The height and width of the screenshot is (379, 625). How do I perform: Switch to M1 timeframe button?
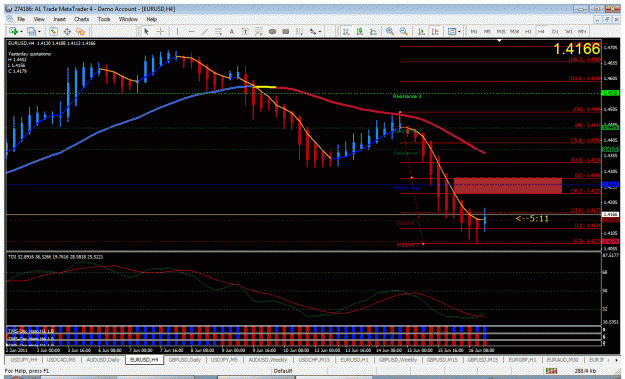(x=474, y=31)
